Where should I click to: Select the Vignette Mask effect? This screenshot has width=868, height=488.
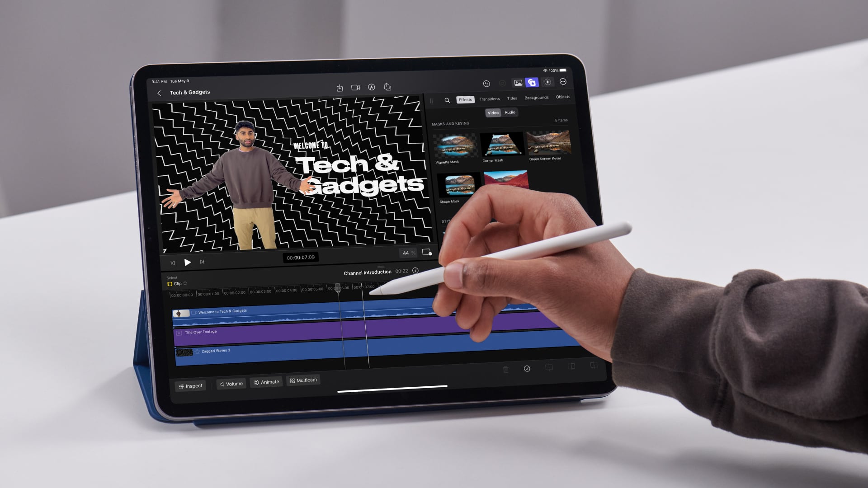point(455,145)
